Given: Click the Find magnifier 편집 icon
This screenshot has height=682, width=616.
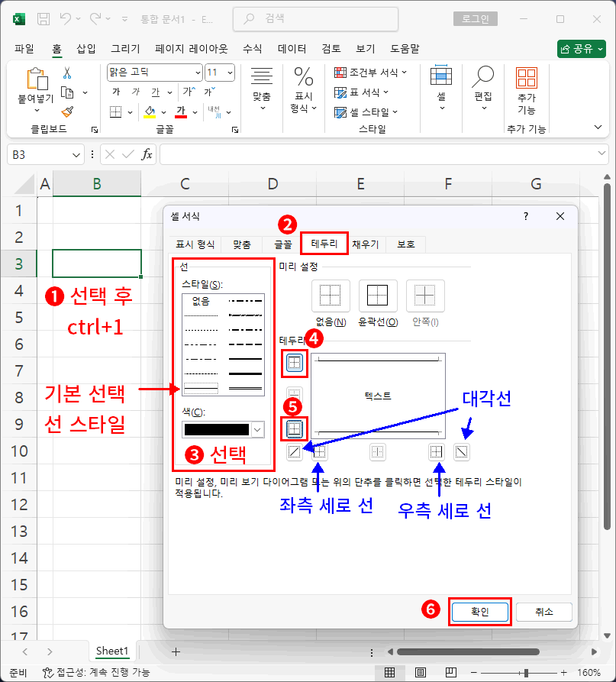Looking at the screenshot, I should [x=483, y=76].
